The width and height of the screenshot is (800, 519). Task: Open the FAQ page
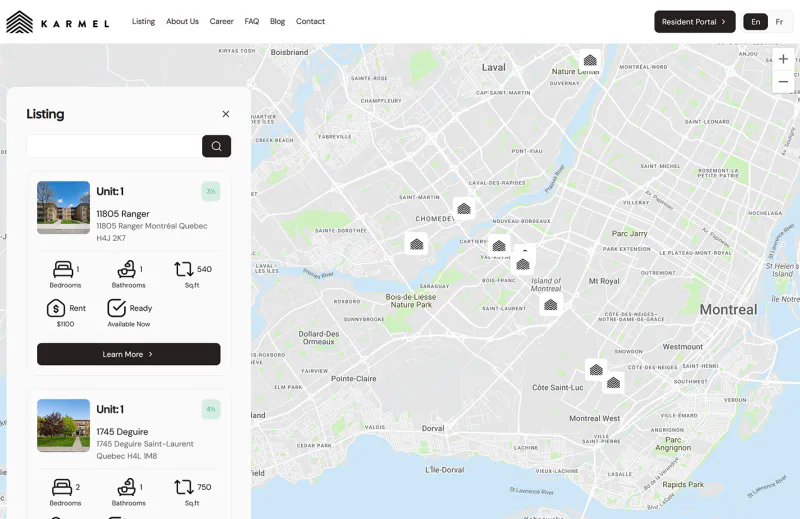coord(252,21)
